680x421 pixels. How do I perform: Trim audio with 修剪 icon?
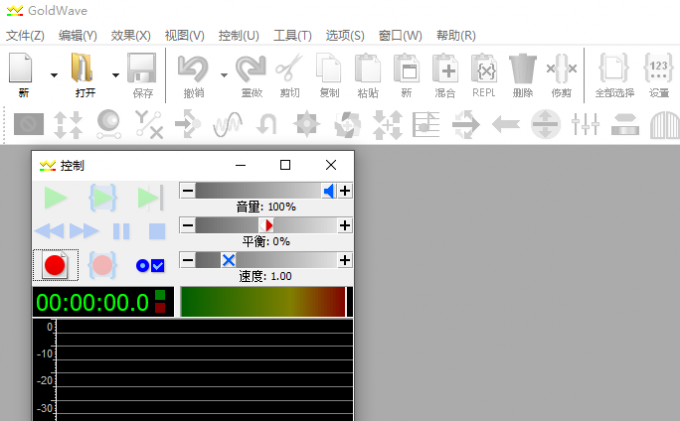tap(561, 75)
